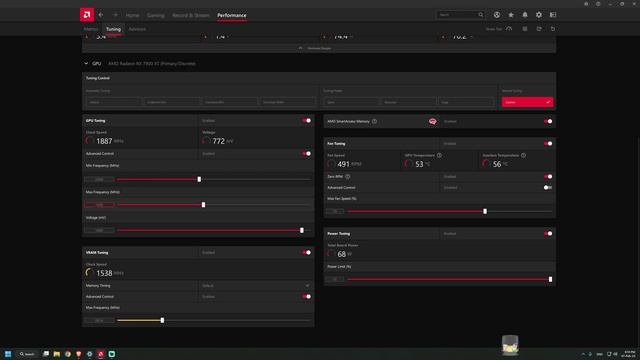The width and height of the screenshot is (640, 360).
Task: Click the Voltage (mV) slider handle
Action: (302, 230)
